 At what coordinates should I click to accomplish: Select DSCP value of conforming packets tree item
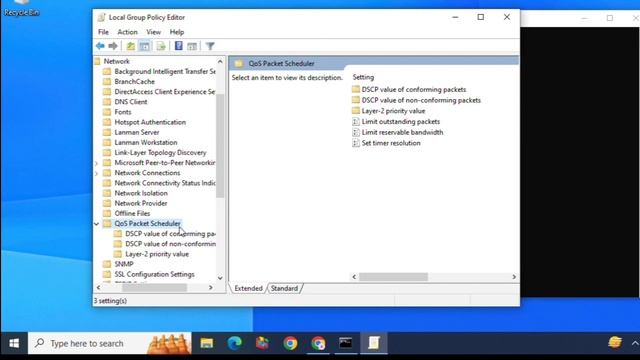click(170, 234)
